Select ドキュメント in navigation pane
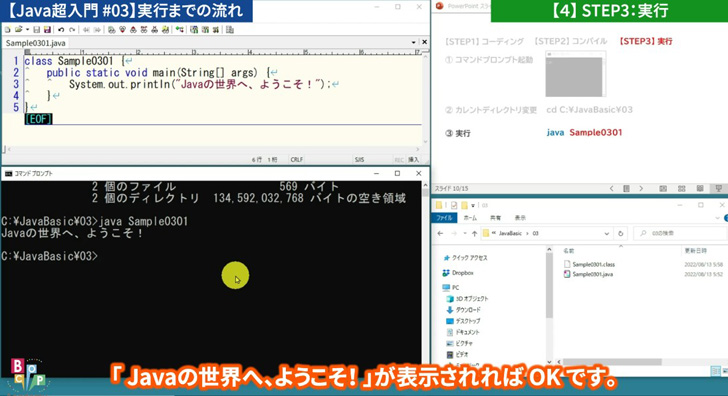 pos(463,332)
